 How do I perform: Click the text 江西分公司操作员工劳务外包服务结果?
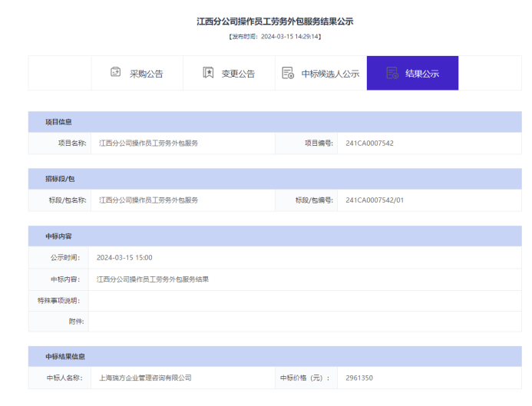[152, 279]
